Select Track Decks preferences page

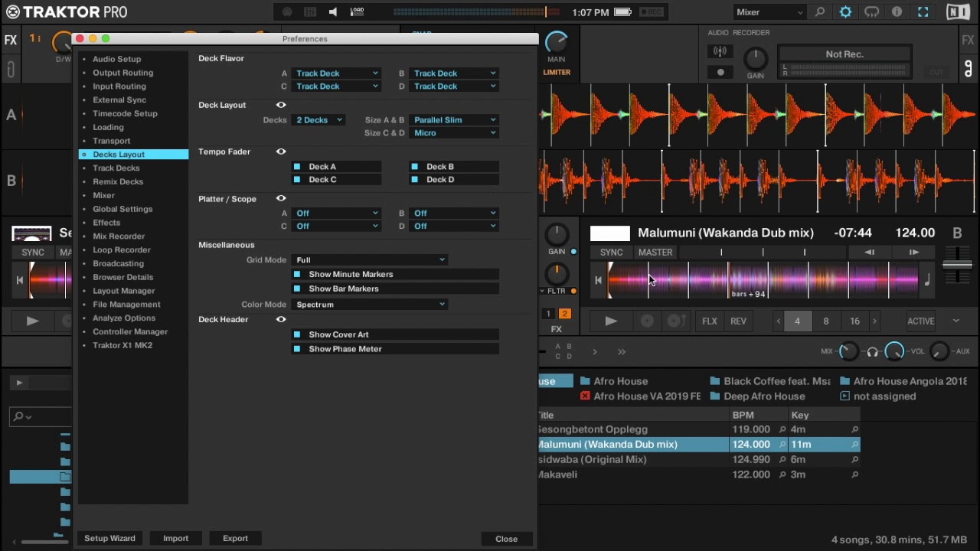[116, 168]
